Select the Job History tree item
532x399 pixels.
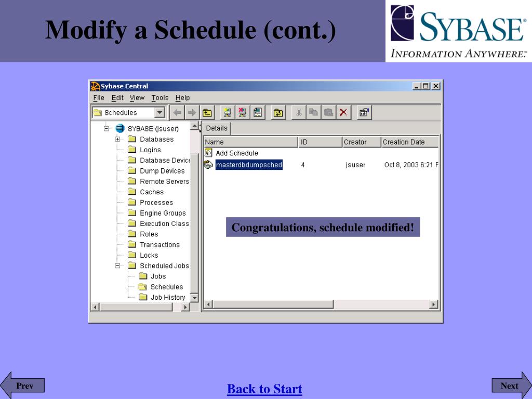click(168, 297)
